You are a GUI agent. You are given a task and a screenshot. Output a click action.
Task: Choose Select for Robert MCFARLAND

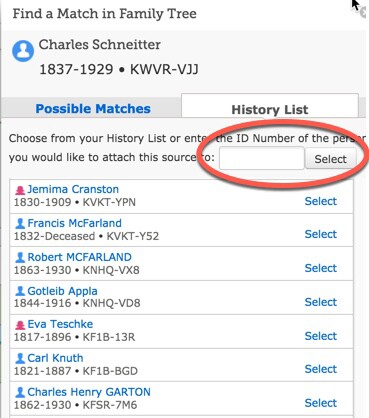(x=321, y=268)
